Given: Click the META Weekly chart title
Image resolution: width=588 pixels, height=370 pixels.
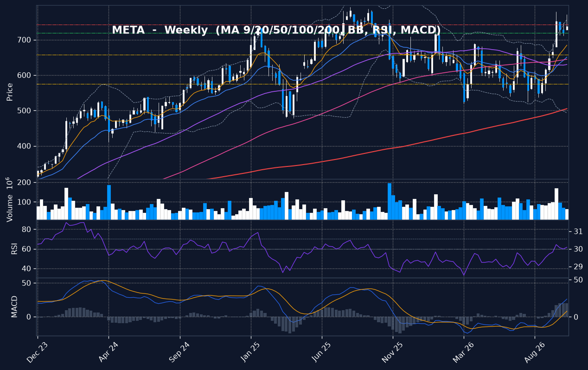Looking at the screenshot, I should pyautogui.click(x=276, y=31).
